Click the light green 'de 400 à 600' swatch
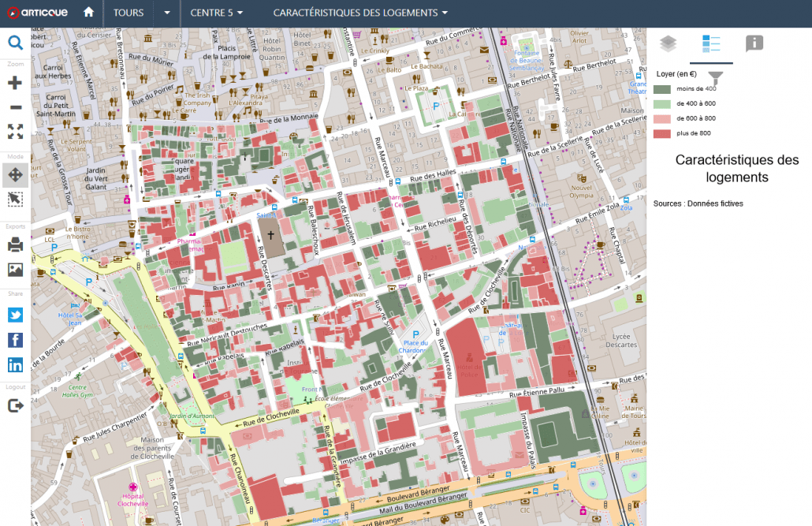 click(x=662, y=103)
